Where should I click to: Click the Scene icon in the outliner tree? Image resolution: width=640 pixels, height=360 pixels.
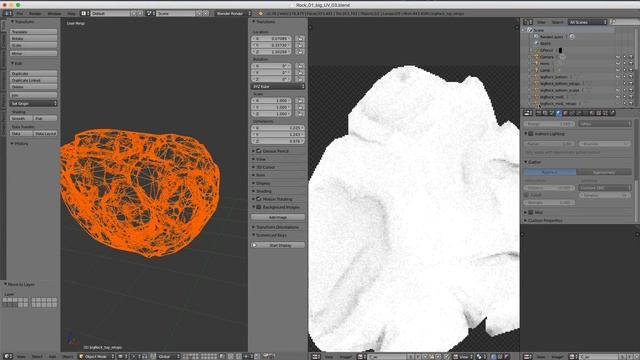(x=530, y=30)
